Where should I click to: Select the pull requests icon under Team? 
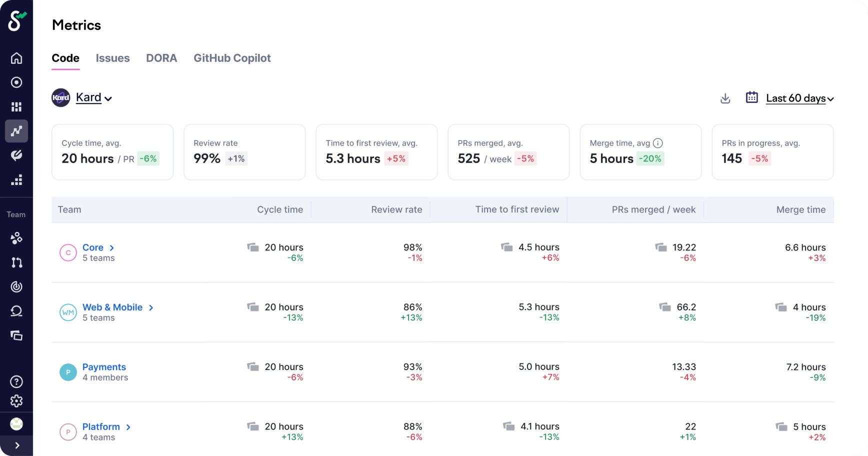pyautogui.click(x=16, y=262)
